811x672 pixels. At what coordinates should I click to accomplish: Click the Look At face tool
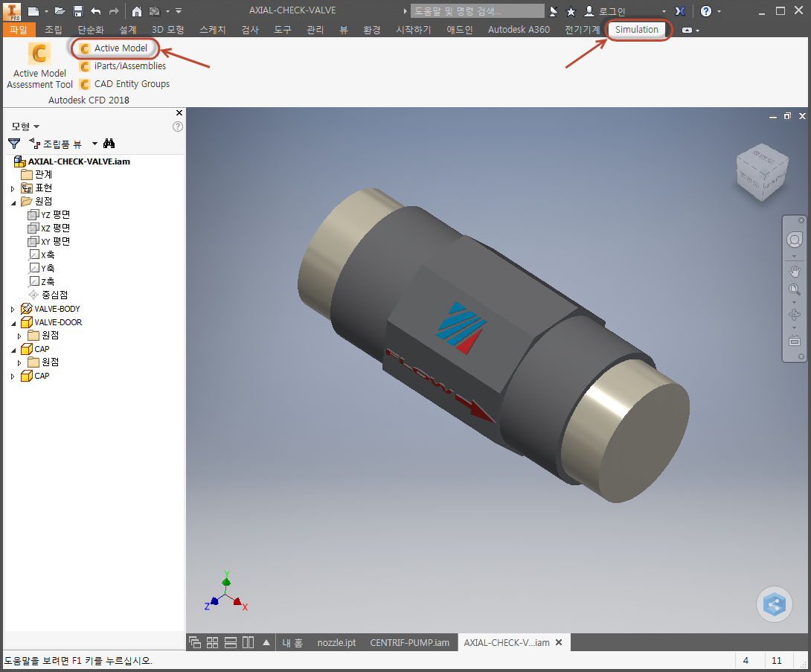point(795,340)
